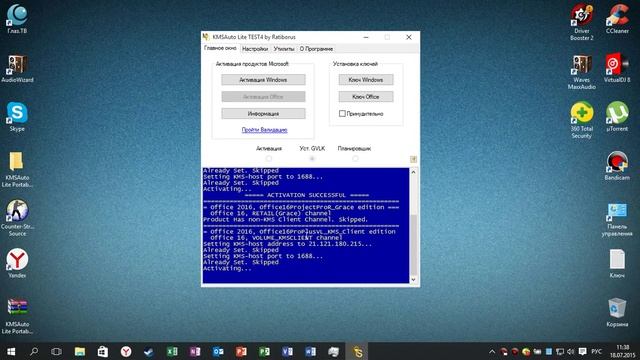This screenshot has height=360, width=640.
Task: Open Excel from the taskbar
Action: coord(172,351)
